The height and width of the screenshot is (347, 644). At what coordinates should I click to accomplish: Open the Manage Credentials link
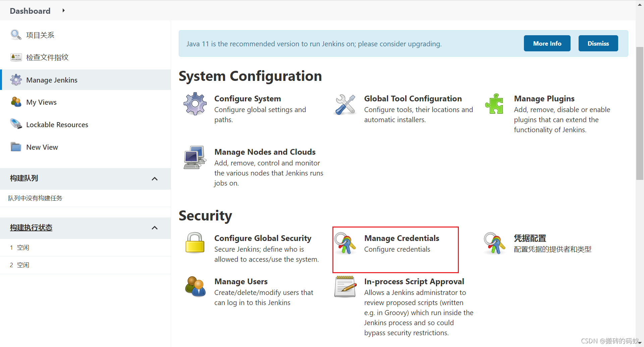[x=401, y=238]
